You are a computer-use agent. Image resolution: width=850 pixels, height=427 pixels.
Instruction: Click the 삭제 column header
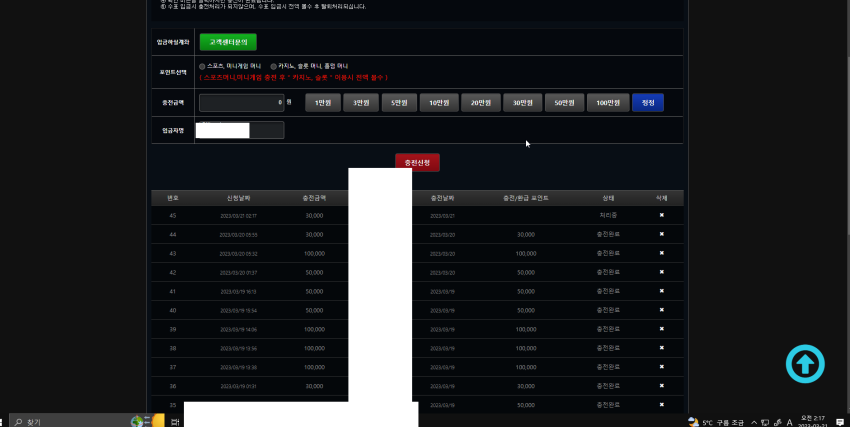(661, 198)
